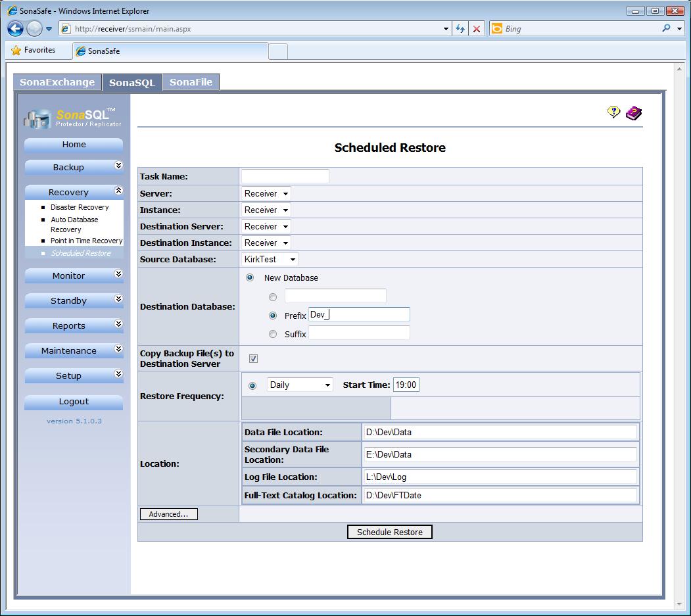Select the New Database radio button
Screen dimensions: 691x616
tap(250, 277)
